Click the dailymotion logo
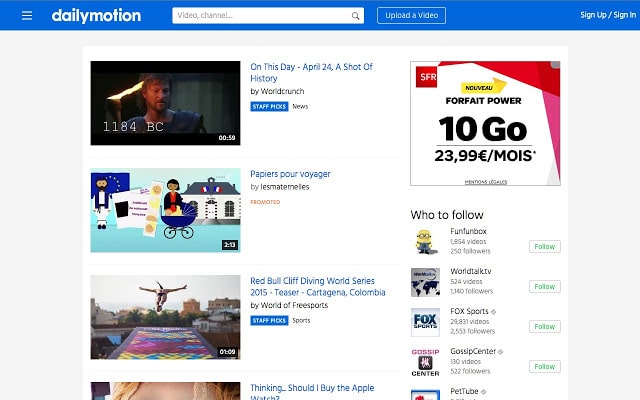640x400 pixels. (x=96, y=16)
